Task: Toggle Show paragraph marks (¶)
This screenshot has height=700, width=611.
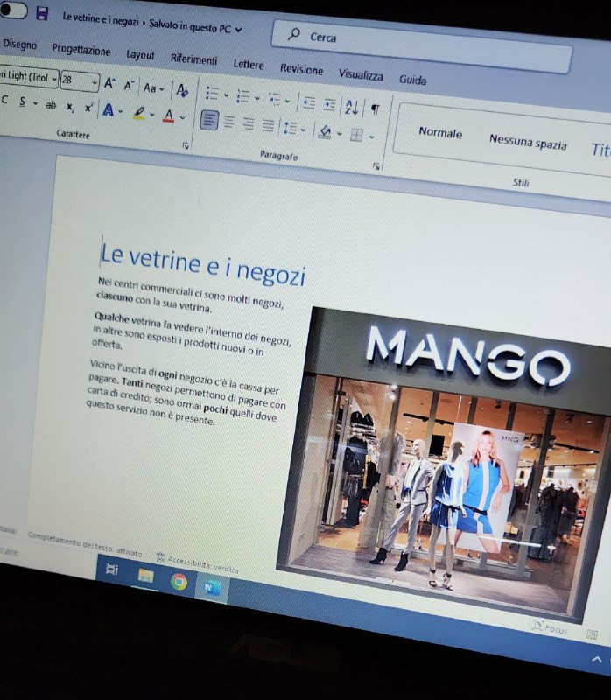Action: 376,108
